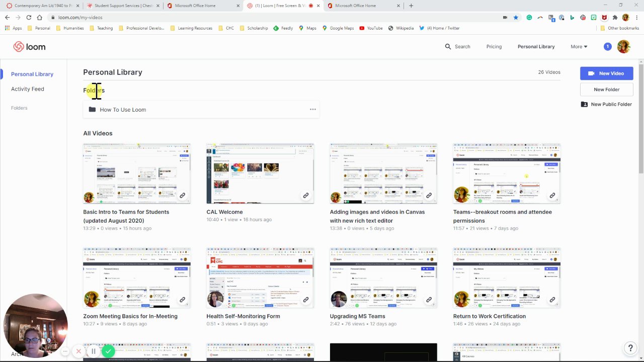Open Return to Work Certification title
The image size is (644, 362).
click(x=489, y=316)
